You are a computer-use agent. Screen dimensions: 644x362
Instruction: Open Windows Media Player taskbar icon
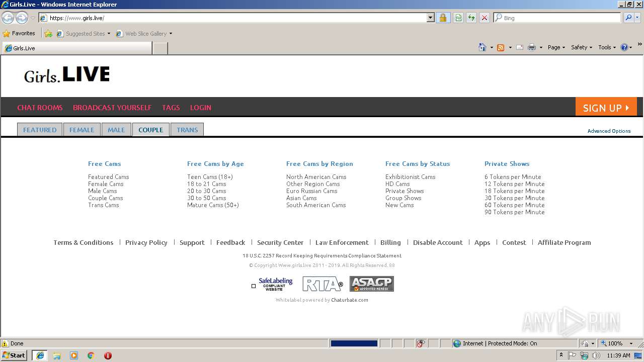point(74,355)
